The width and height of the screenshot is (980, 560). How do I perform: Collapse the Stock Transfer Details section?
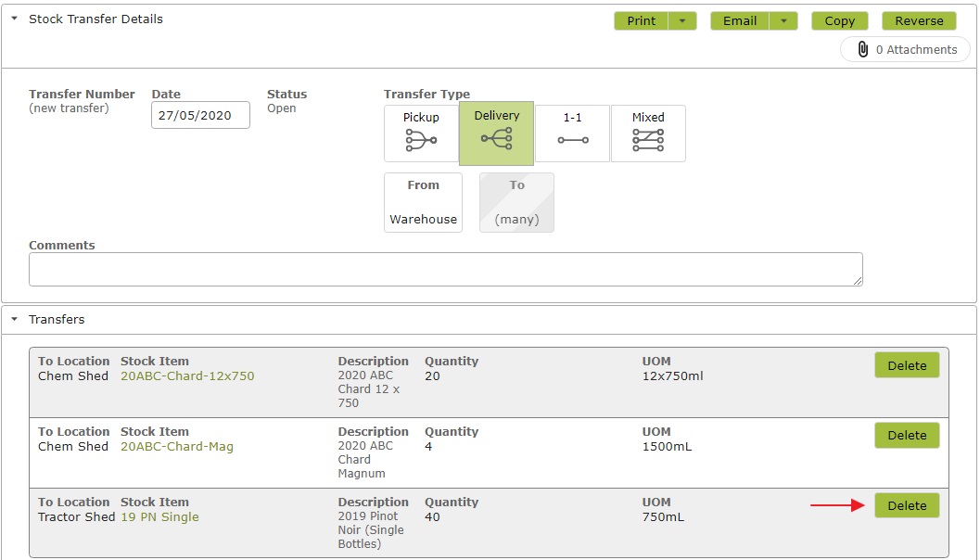point(15,19)
